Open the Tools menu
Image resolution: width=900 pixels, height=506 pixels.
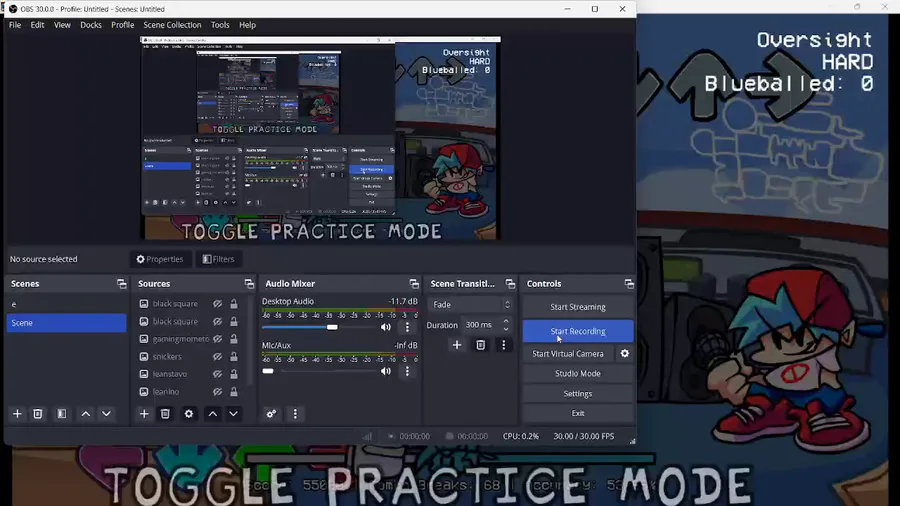[x=220, y=25]
